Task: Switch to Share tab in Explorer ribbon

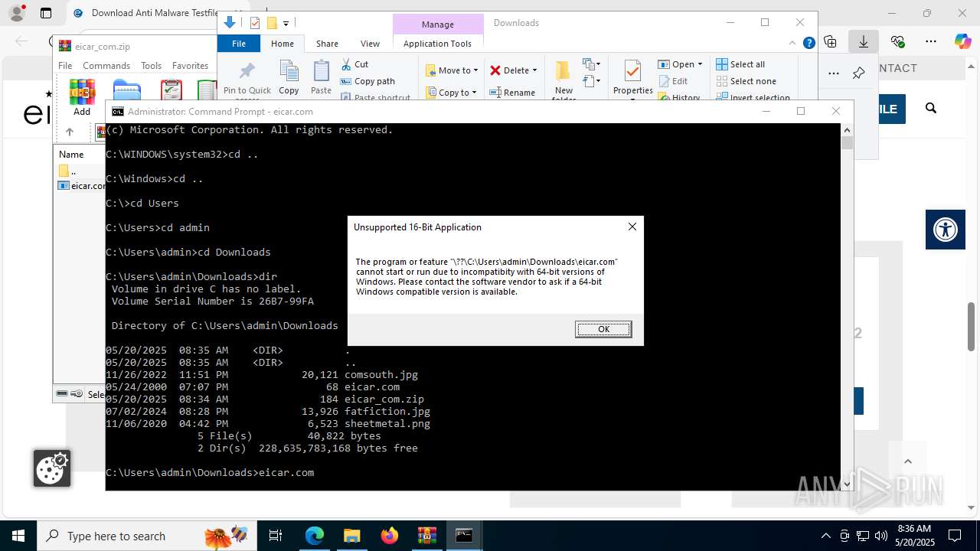Action: (327, 44)
